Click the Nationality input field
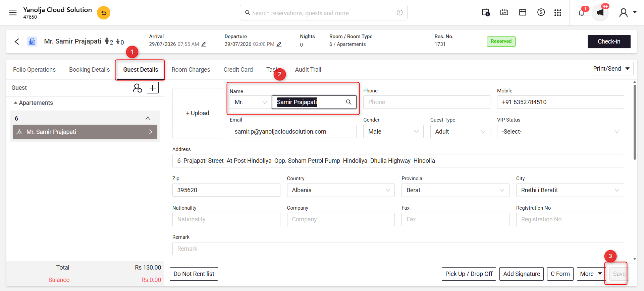 pyautogui.click(x=226, y=219)
